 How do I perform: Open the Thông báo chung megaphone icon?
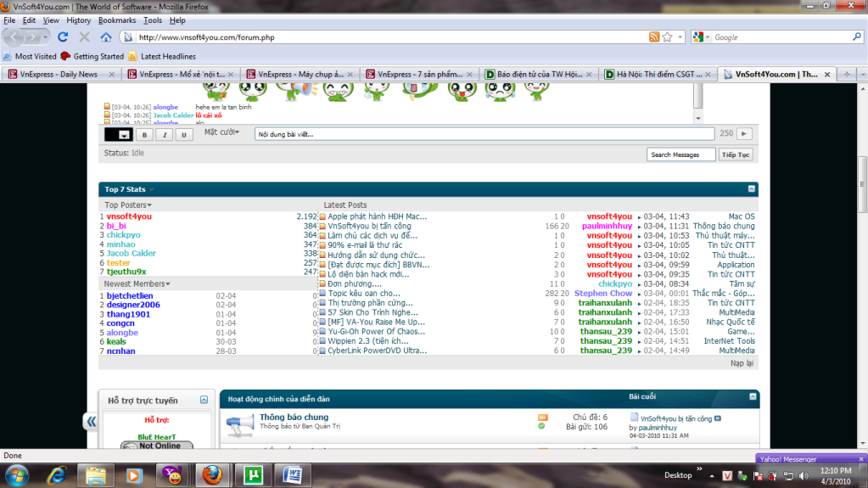pos(239,424)
